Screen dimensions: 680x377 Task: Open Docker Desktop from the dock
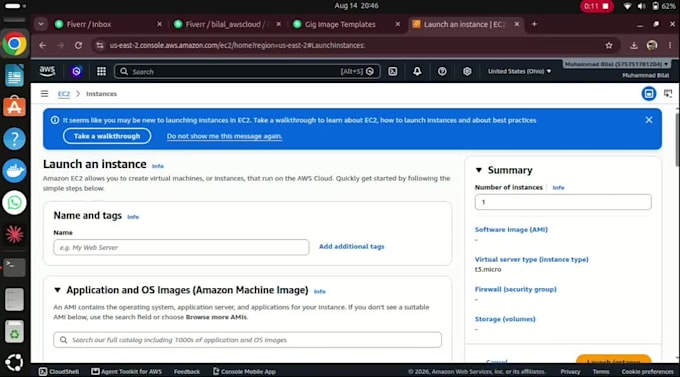(14, 170)
